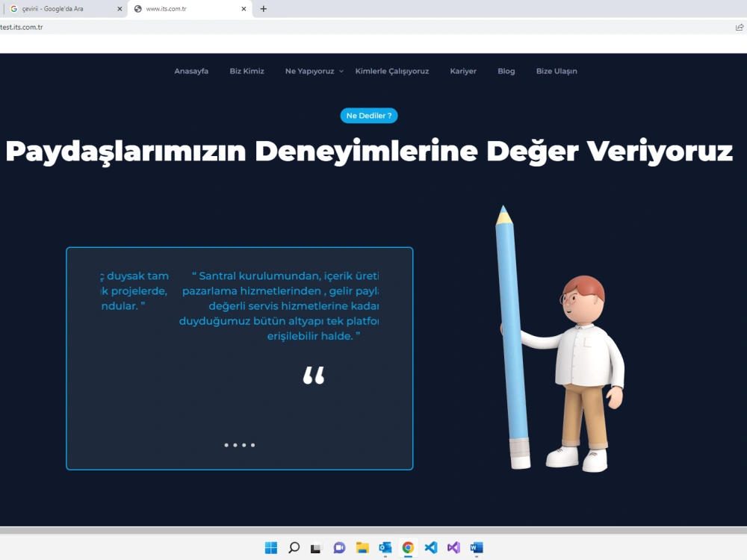This screenshot has height=560, width=747.
Task: Open taskbar Search icon
Action: tap(294, 547)
